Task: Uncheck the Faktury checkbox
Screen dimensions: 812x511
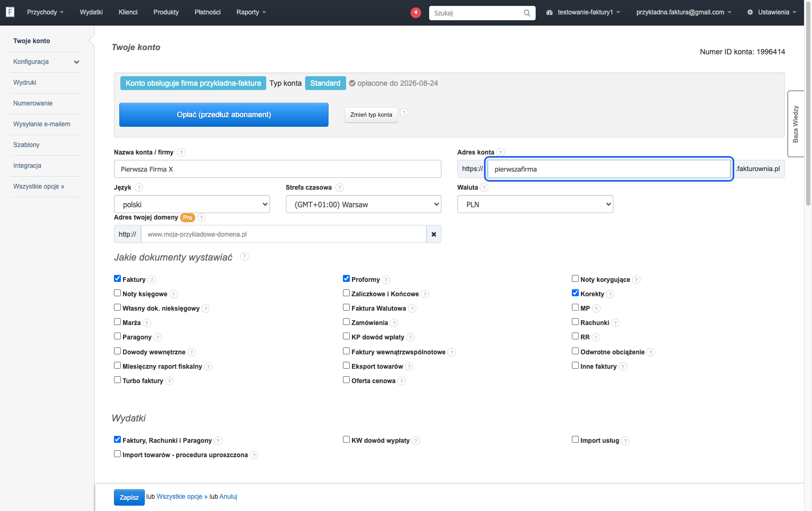Action: (x=117, y=279)
